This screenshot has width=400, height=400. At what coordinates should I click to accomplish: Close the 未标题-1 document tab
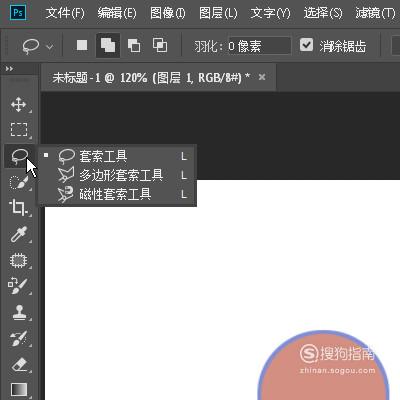(x=262, y=77)
